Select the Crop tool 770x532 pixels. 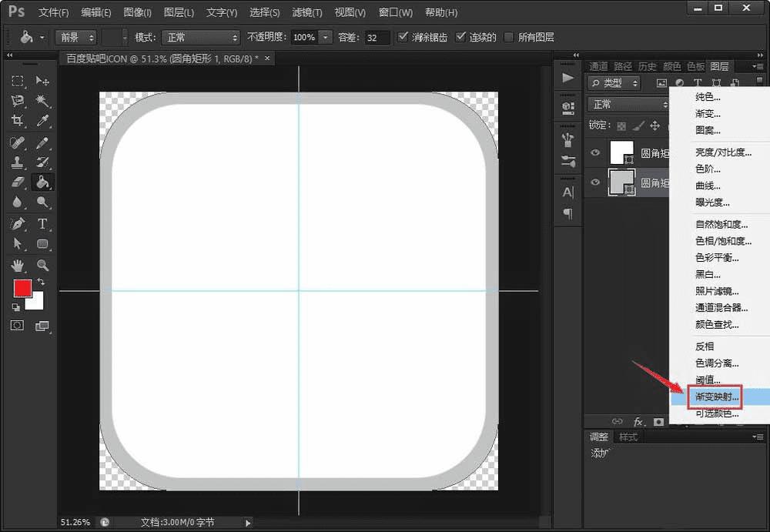17,121
